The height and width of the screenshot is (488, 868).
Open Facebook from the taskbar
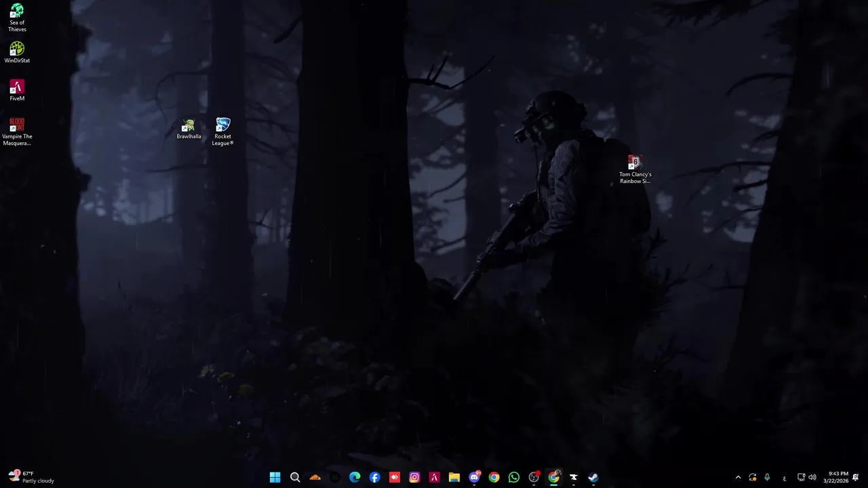click(374, 477)
